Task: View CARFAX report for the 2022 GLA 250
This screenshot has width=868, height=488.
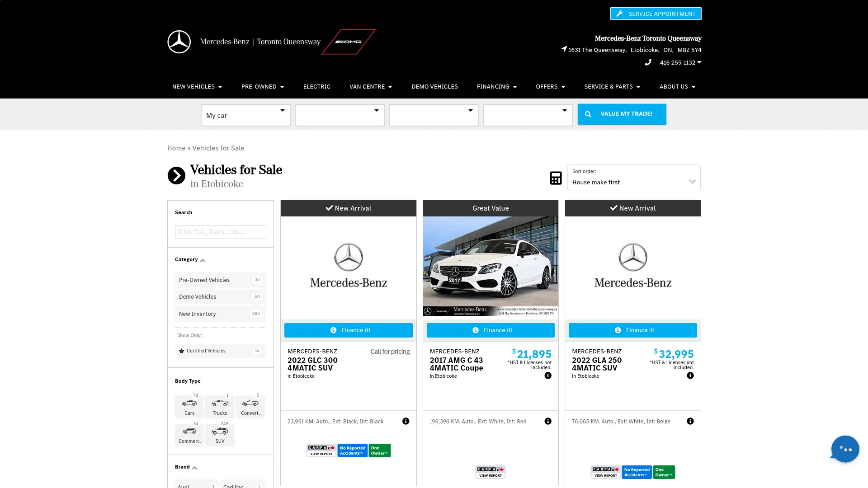Action: pos(606,472)
